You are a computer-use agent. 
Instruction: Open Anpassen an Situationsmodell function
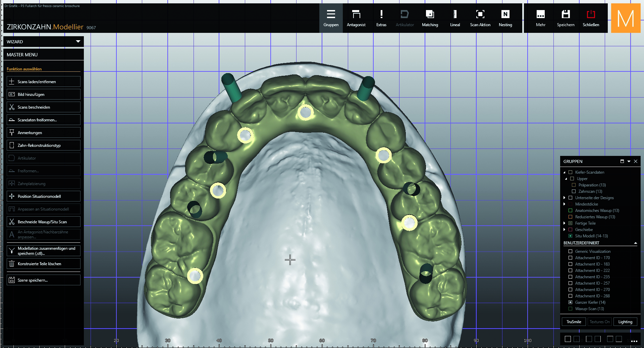(x=44, y=209)
